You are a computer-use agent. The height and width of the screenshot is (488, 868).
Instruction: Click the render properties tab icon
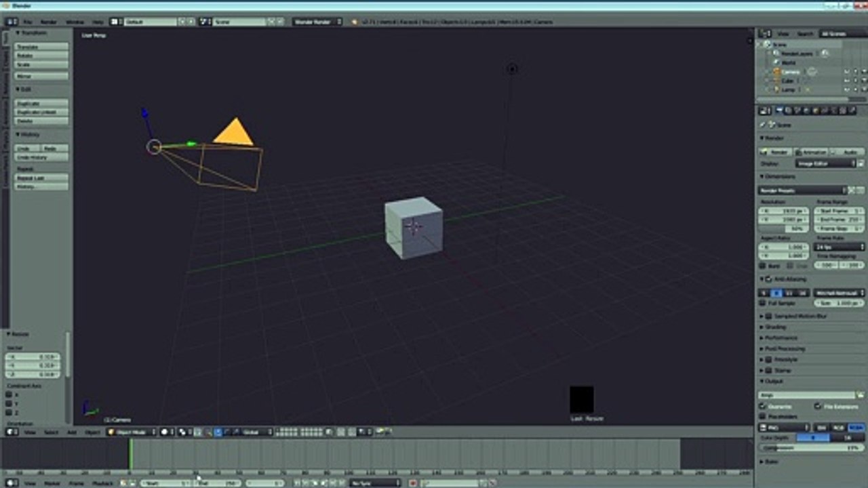click(779, 110)
